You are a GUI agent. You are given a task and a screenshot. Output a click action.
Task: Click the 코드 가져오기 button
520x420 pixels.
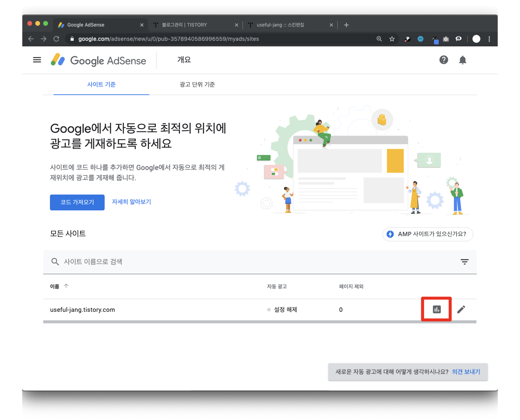77,202
